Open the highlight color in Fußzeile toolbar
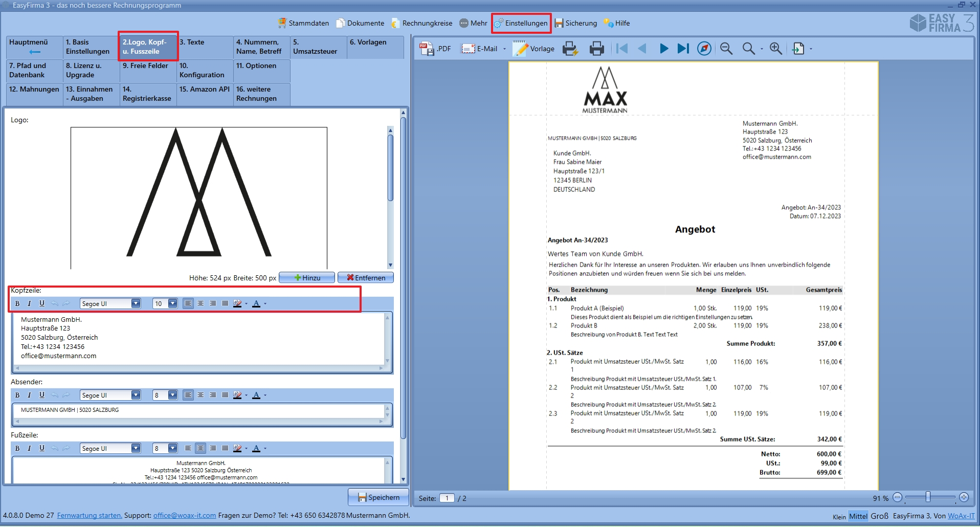 click(237, 448)
